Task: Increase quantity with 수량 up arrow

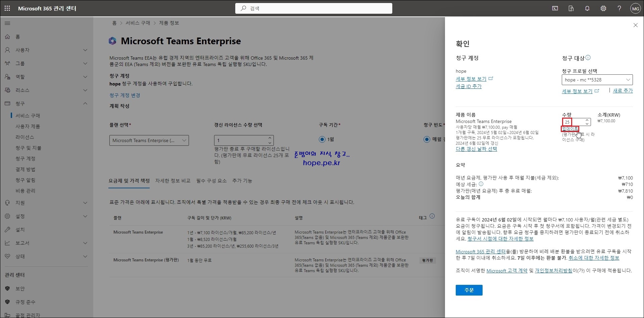Action: tap(587, 120)
